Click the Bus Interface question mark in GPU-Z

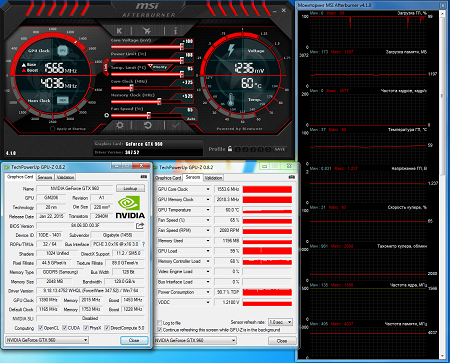tap(143, 244)
